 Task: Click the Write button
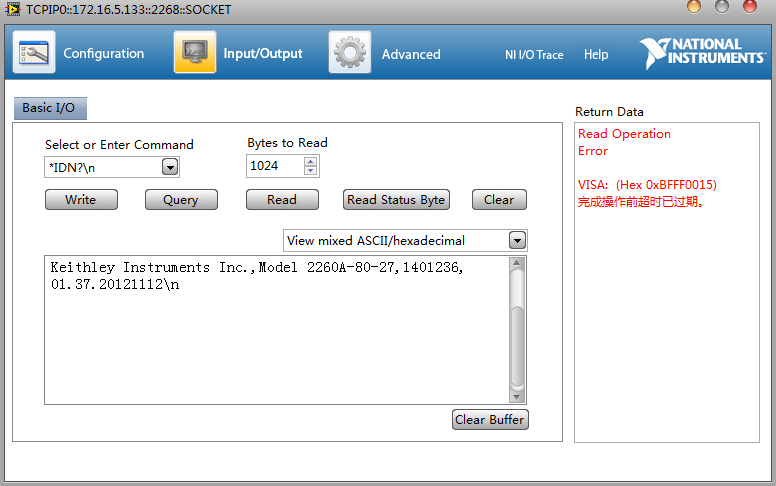pos(81,199)
